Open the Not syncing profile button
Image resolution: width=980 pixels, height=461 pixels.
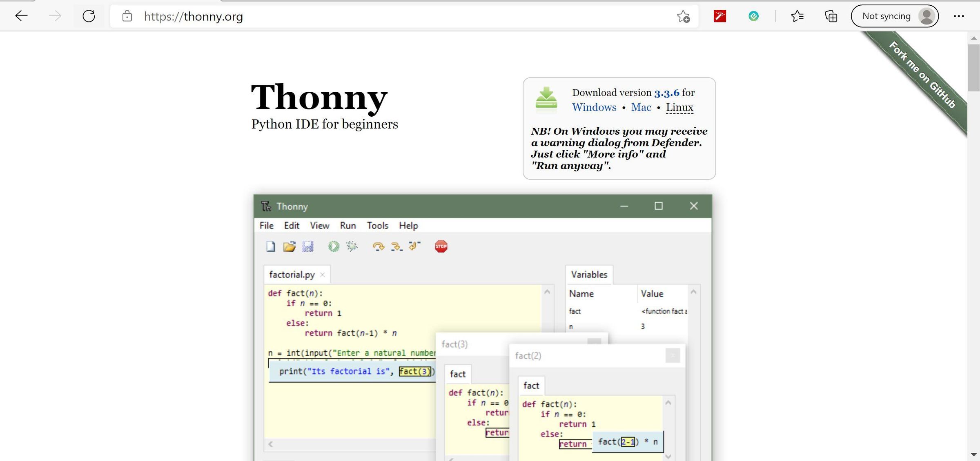click(894, 16)
